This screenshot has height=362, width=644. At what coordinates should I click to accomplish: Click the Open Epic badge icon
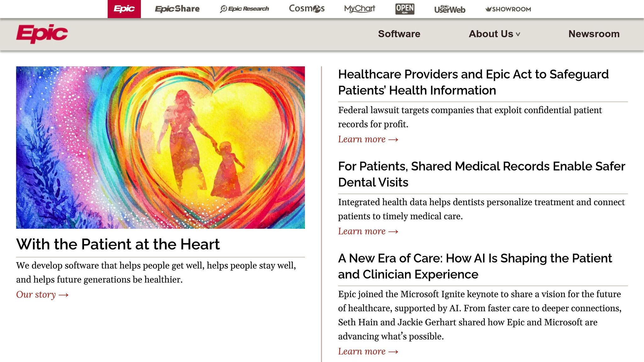405,9
